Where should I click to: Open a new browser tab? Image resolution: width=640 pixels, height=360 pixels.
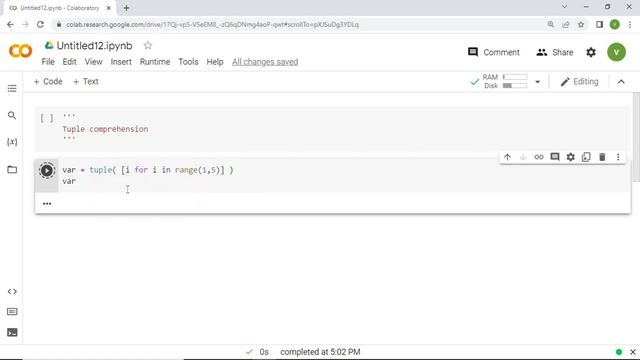click(x=126, y=8)
